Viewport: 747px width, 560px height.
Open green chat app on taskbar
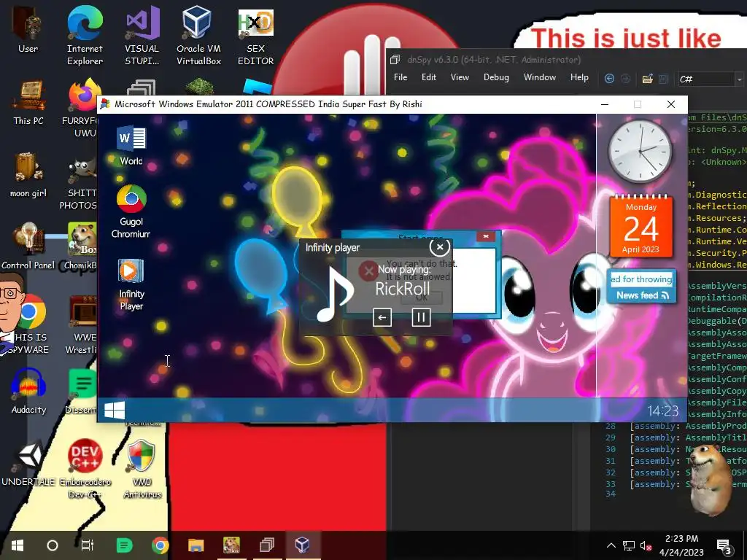pos(124,545)
